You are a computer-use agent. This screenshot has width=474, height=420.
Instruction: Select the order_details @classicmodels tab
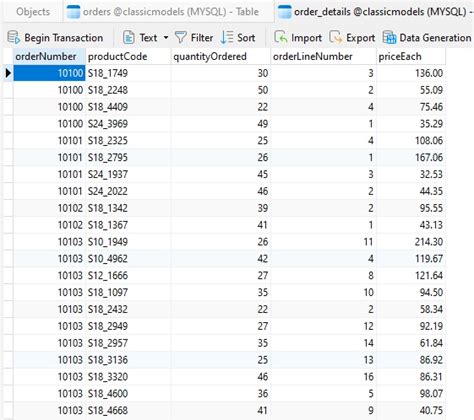pyautogui.click(x=374, y=12)
